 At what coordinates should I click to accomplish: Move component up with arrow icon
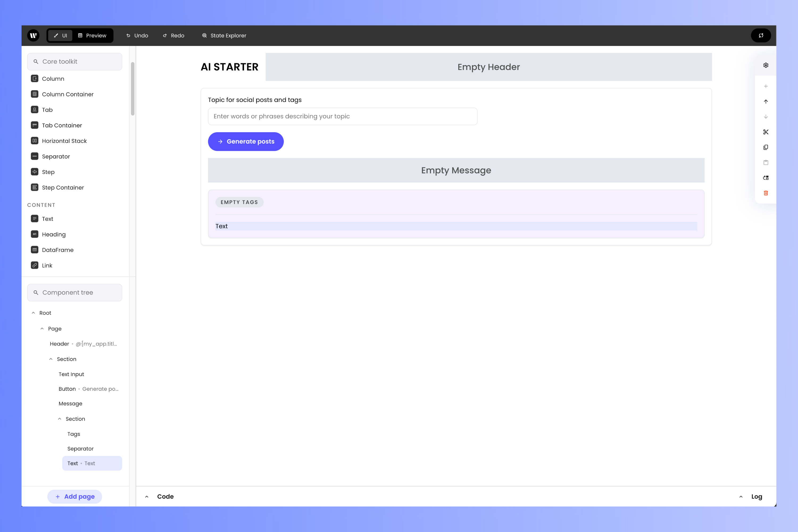coord(766,101)
